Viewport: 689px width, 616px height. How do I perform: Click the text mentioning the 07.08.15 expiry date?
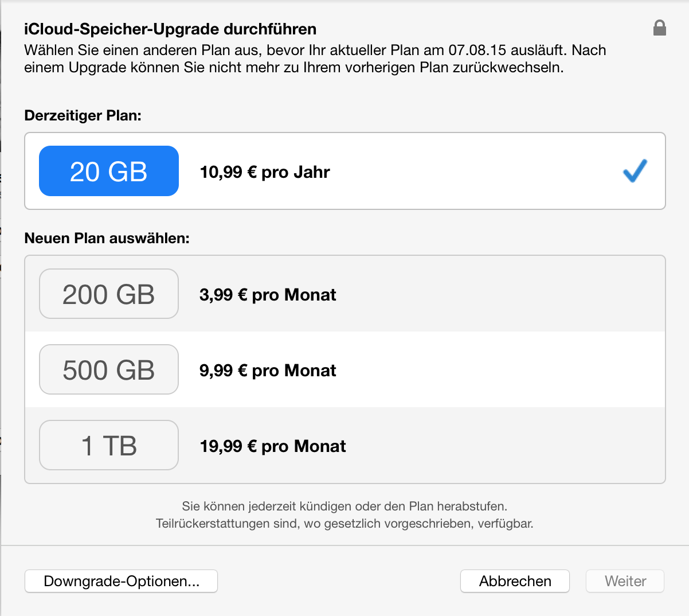[x=315, y=50]
